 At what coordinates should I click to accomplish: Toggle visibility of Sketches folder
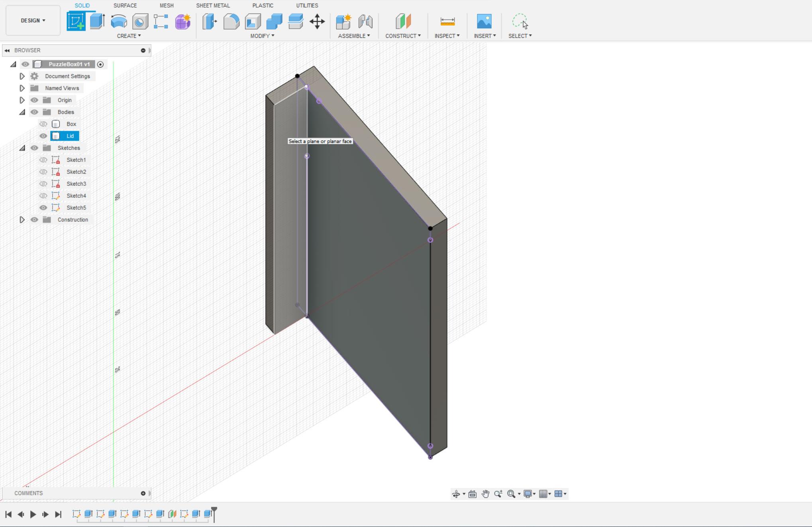(x=34, y=148)
